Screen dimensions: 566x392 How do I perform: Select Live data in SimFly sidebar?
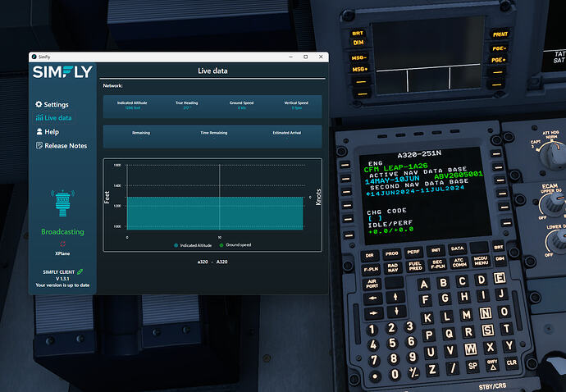pyautogui.click(x=53, y=117)
